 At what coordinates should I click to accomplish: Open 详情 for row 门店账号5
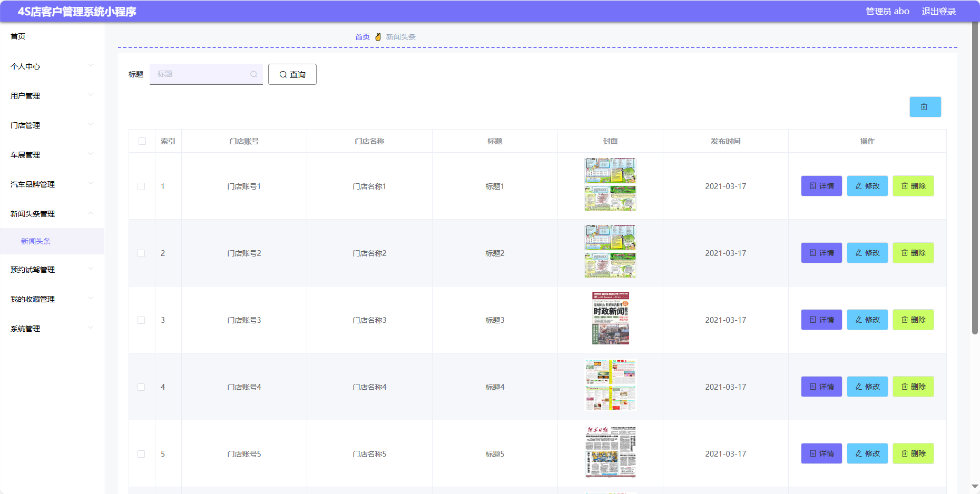coord(821,453)
